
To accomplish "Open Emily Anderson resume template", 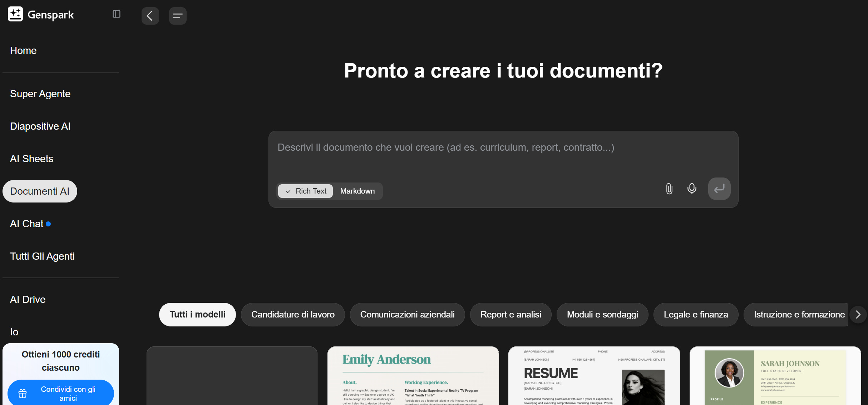I will 413,376.
